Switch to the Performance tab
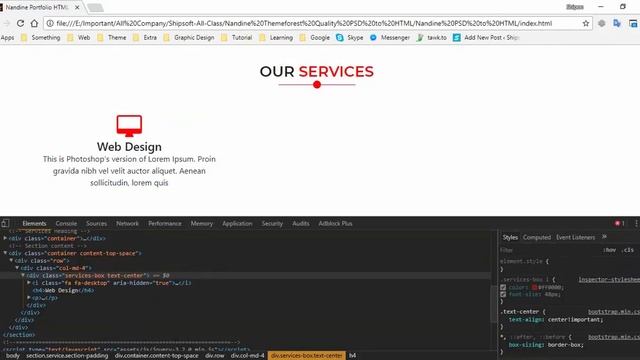This screenshot has height=360, width=640. pos(165,223)
